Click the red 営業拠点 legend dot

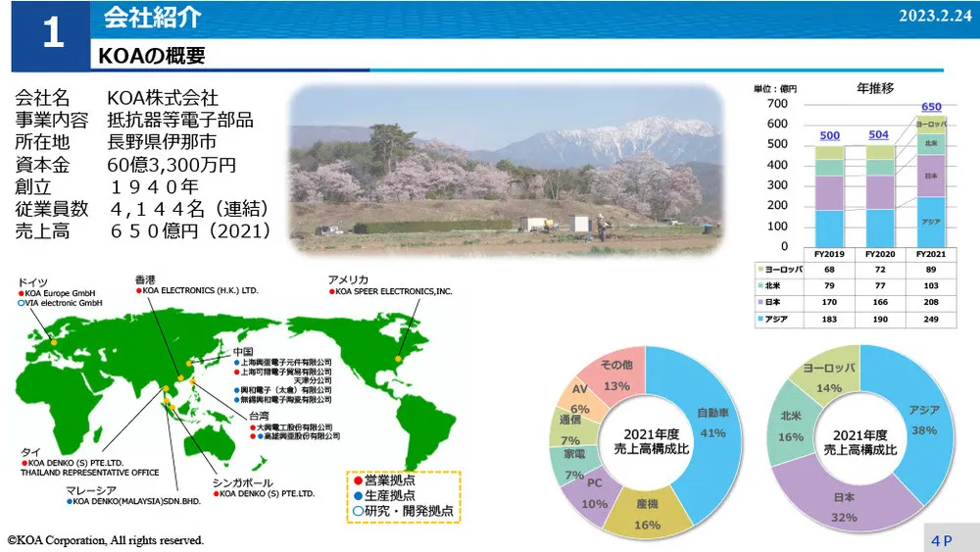pos(358,480)
